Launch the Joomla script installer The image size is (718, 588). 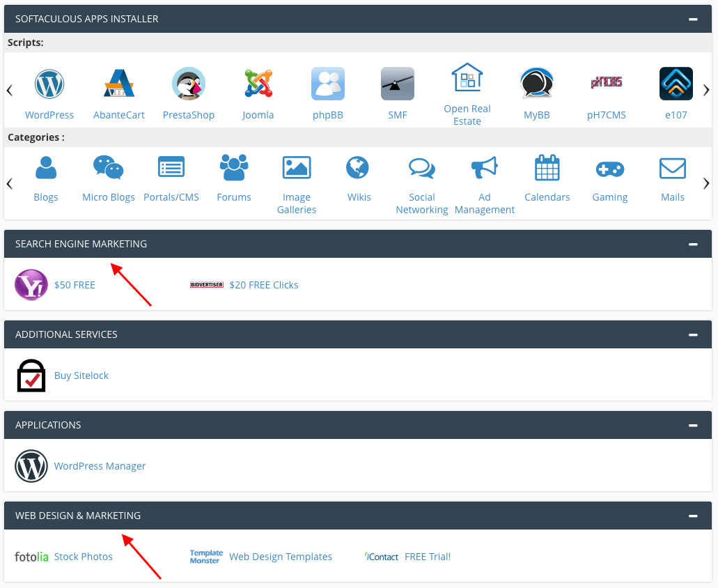tap(258, 85)
